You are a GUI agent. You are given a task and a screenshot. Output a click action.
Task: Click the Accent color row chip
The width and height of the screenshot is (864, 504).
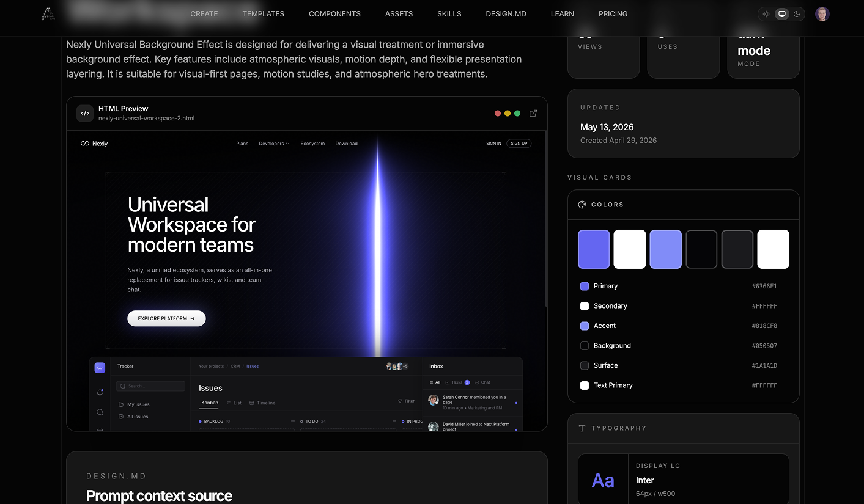point(585,326)
